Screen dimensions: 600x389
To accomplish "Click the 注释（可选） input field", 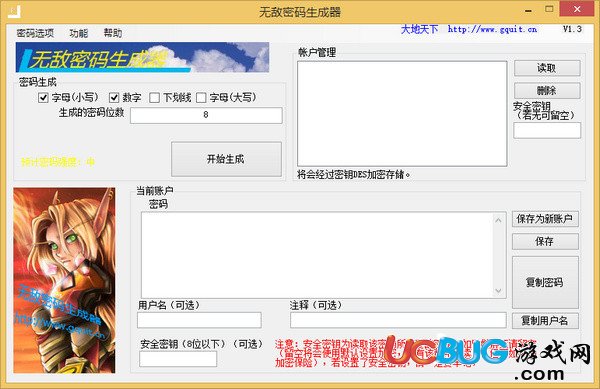I will (x=398, y=320).
